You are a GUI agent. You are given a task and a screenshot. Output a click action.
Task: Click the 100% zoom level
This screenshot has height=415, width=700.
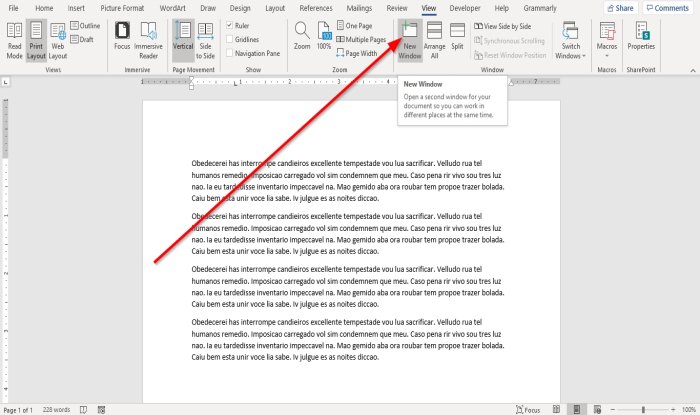point(688,410)
